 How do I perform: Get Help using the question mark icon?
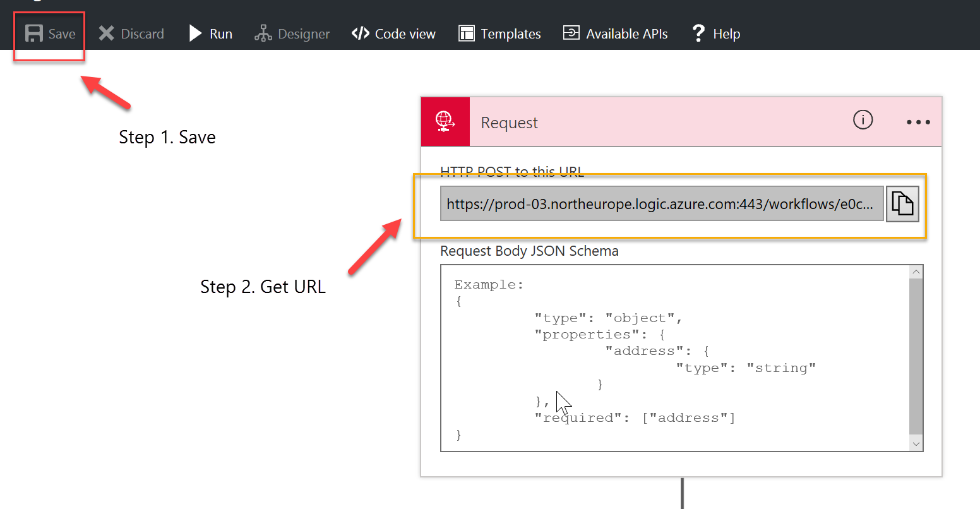click(x=698, y=33)
